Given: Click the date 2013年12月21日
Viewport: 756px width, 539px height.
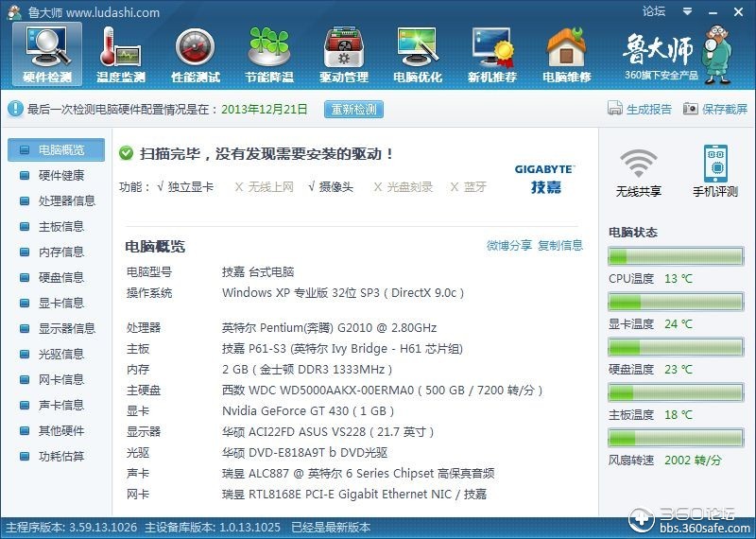Looking at the screenshot, I should pyautogui.click(x=265, y=109).
